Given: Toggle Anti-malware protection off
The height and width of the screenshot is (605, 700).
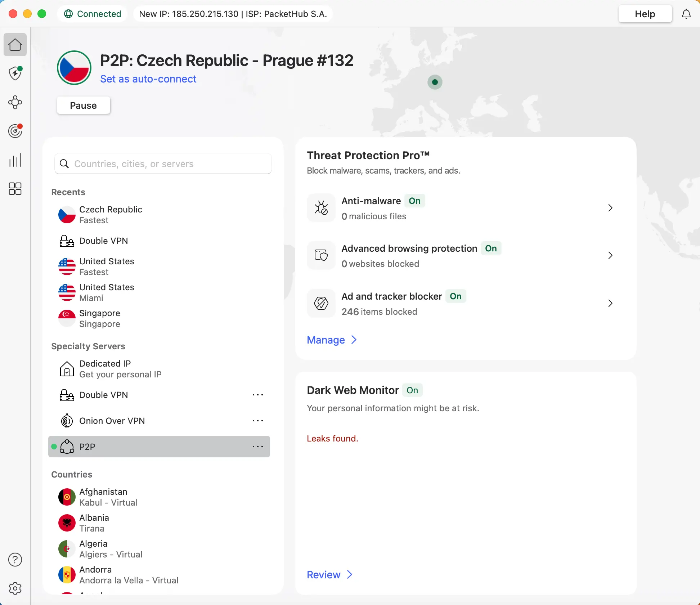Looking at the screenshot, I should (x=414, y=201).
